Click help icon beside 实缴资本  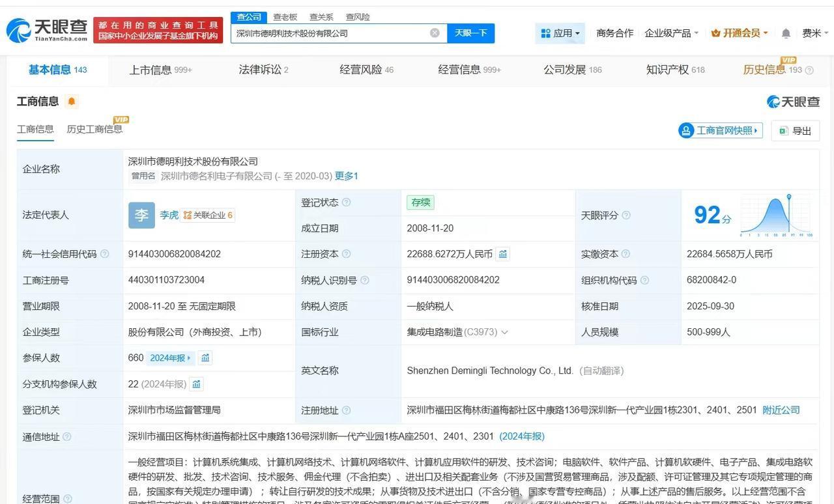[626, 254]
